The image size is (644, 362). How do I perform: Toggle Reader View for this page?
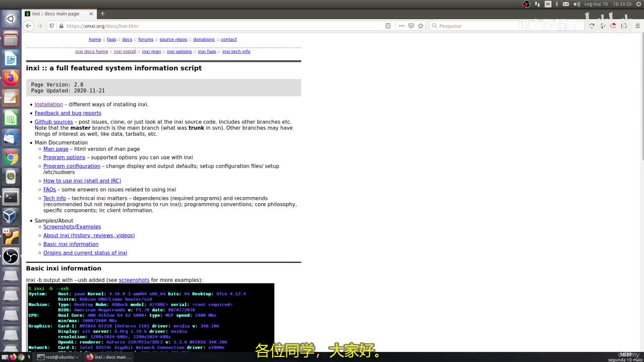coord(388,26)
